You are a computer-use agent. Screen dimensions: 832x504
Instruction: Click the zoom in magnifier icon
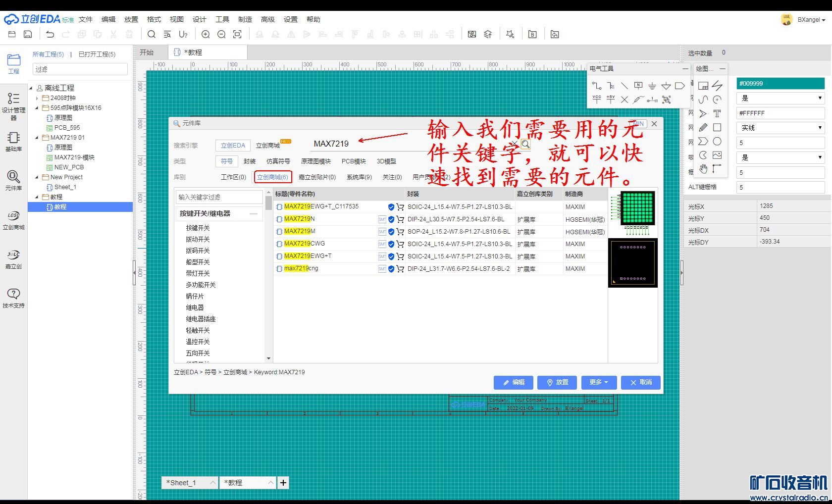click(x=206, y=34)
